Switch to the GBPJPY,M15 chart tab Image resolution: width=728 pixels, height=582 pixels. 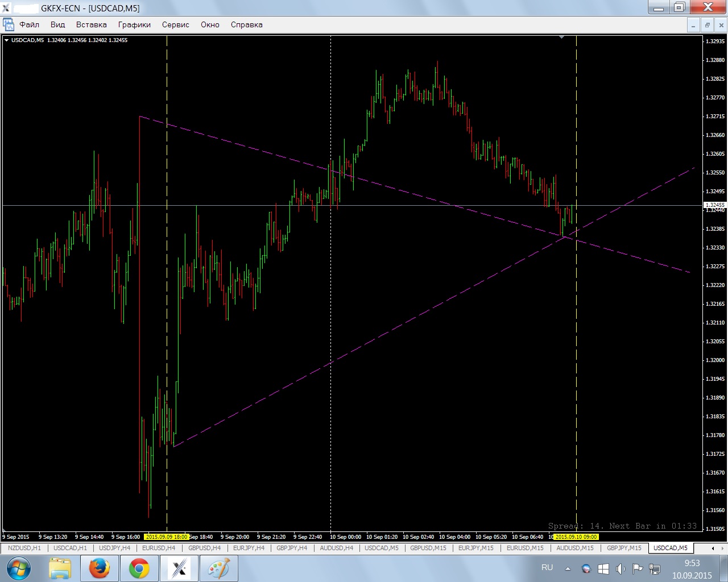tap(624, 548)
